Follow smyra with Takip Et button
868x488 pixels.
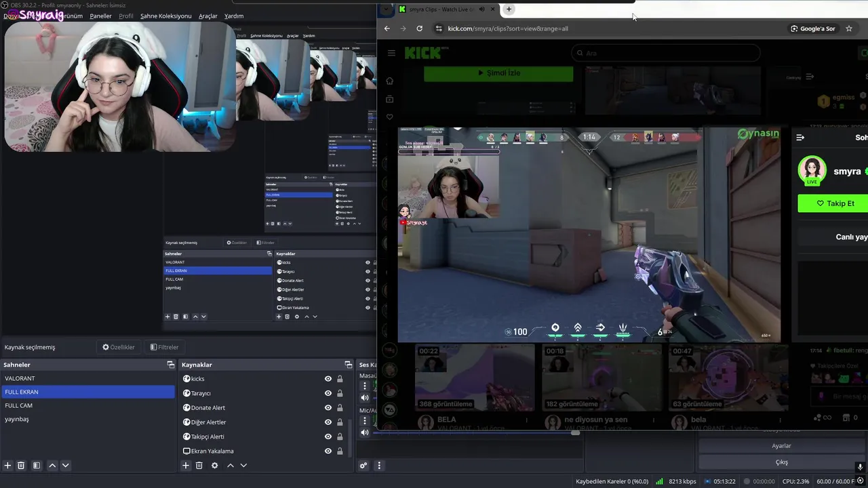click(835, 203)
